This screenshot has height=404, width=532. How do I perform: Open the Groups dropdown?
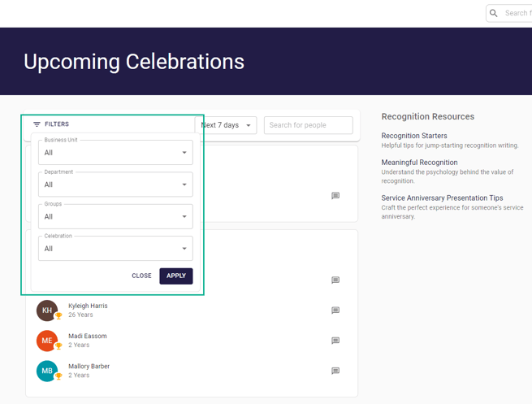point(115,216)
